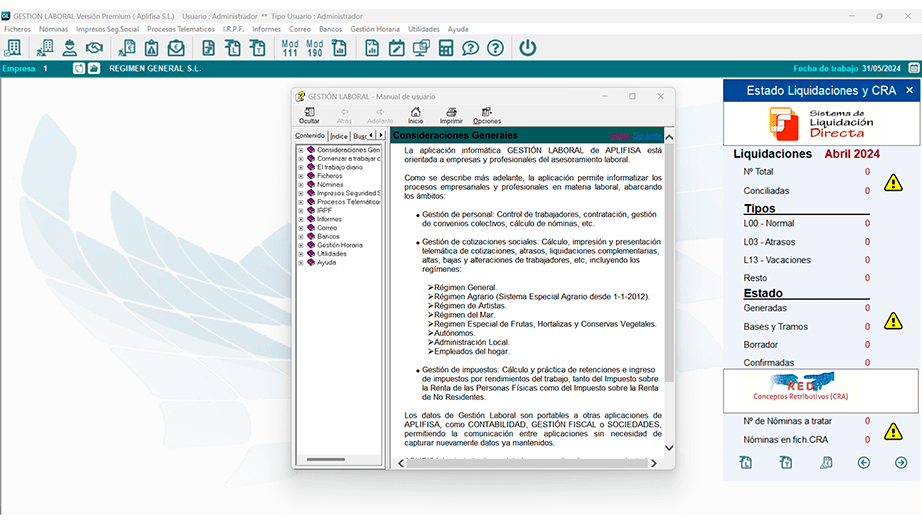
Task: Expand the Consideraciones Generales tree node
Action: point(301,151)
